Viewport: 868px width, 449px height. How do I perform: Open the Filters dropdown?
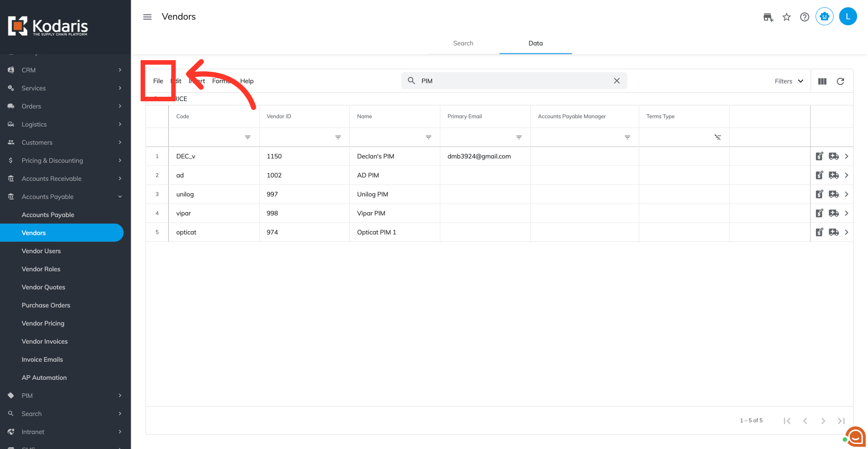coord(789,81)
